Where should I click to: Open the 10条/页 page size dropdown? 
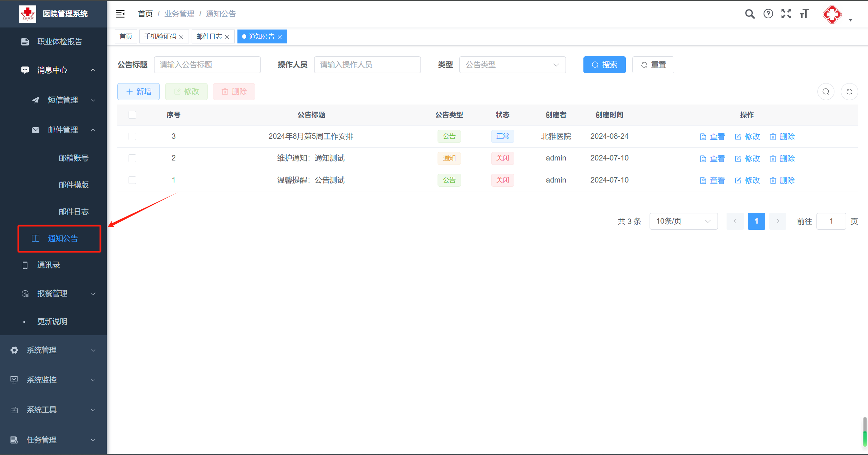683,221
